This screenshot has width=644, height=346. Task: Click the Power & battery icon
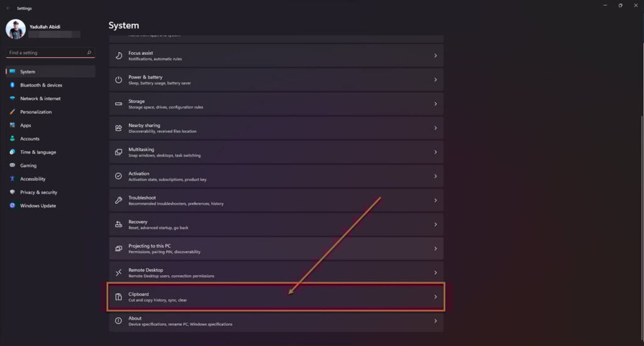(x=119, y=80)
